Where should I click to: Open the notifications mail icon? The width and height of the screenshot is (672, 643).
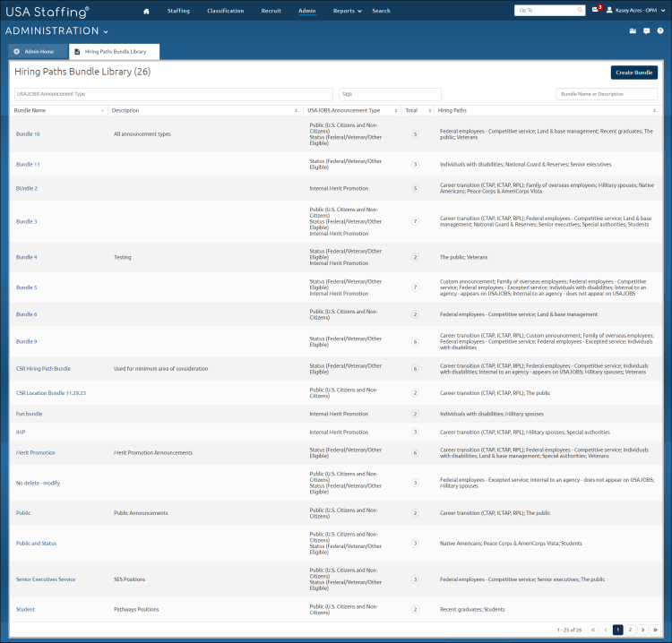pyautogui.click(x=595, y=10)
